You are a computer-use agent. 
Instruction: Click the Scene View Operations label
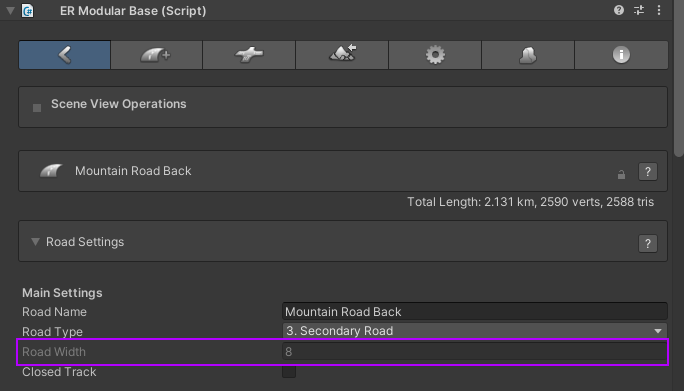click(119, 104)
